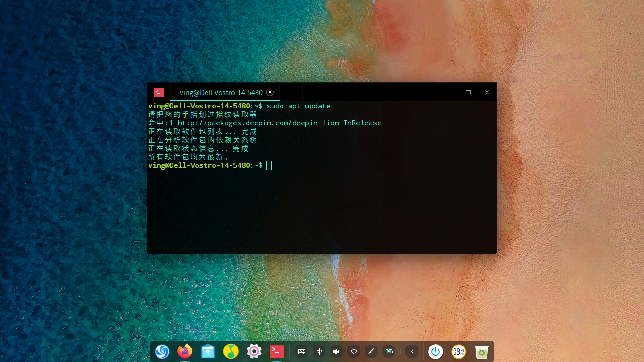Collapse the system tray with the chevron
644x362 pixels.
411,351
